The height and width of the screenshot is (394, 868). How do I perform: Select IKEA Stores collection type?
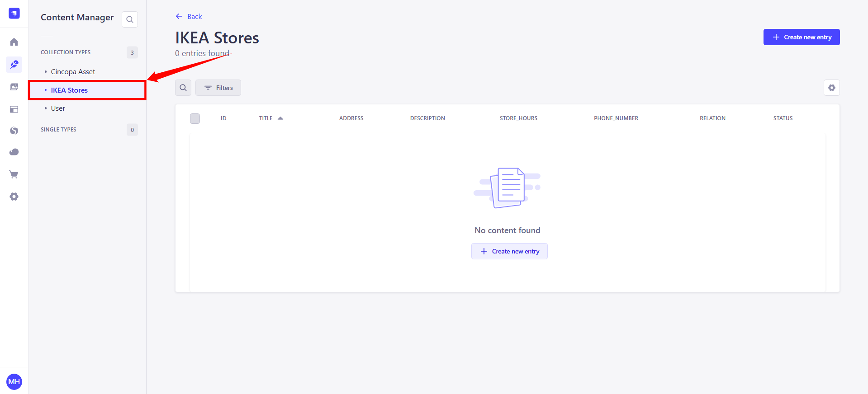point(87,90)
